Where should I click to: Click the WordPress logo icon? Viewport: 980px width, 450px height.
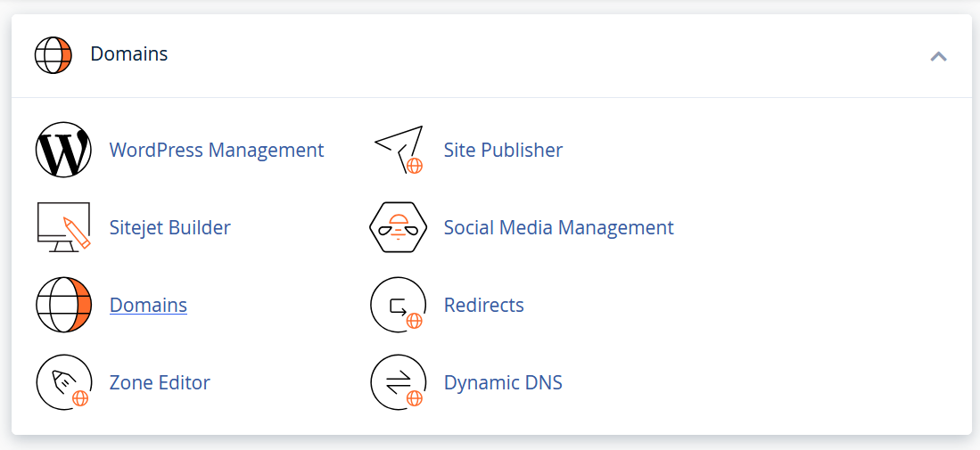63,150
